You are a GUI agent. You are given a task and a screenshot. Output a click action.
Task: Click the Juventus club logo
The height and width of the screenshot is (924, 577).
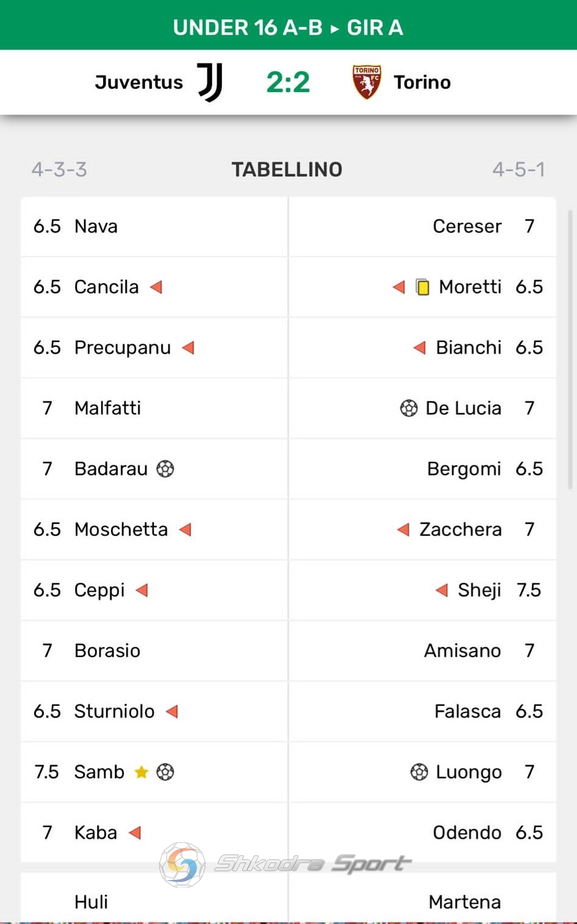click(x=210, y=82)
